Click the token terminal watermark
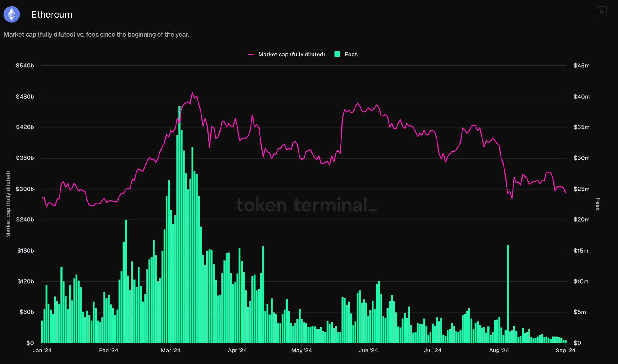The width and height of the screenshot is (618, 364). (x=306, y=205)
